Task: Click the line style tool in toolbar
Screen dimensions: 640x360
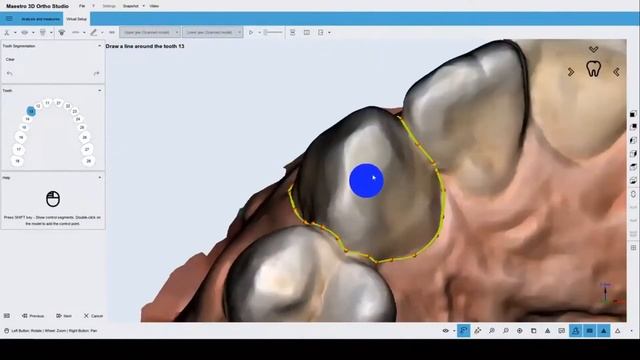Action: tap(76, 32)
